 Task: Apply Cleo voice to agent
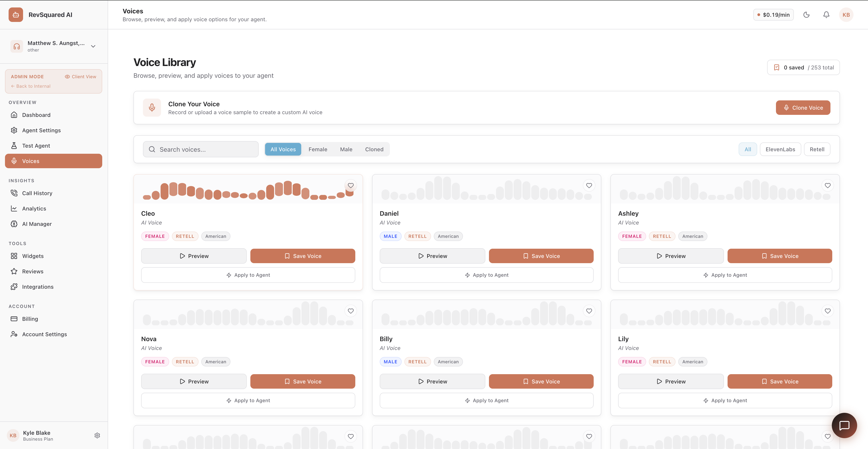click(x=248, y=275)
